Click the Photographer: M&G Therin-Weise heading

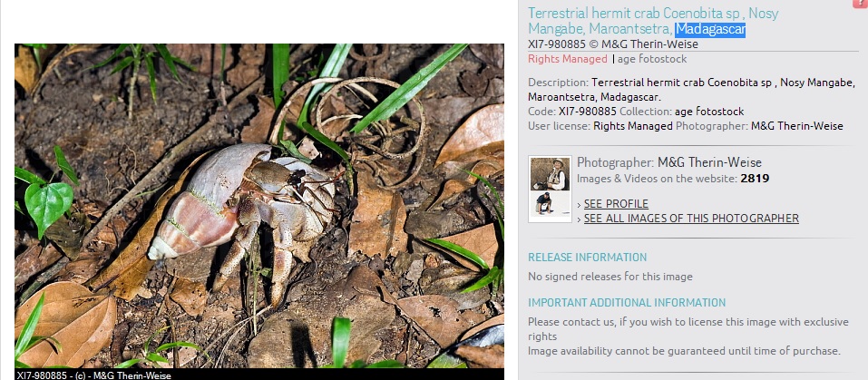click(669, 162)
